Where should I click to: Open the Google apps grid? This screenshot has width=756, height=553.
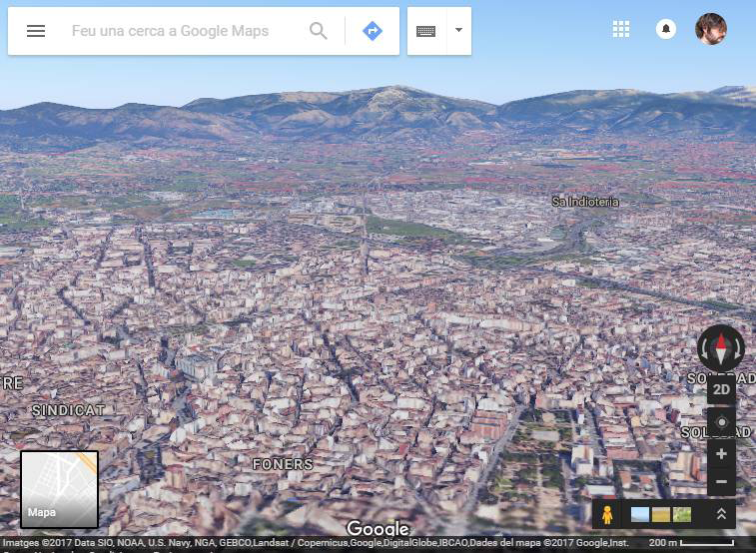[x=621, y=30]
